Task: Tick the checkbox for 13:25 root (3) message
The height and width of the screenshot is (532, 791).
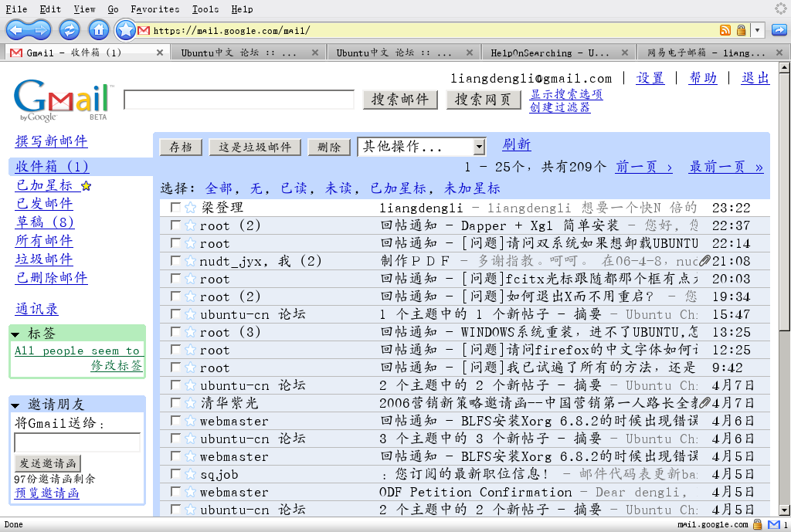Action: (x=175, y=331)
